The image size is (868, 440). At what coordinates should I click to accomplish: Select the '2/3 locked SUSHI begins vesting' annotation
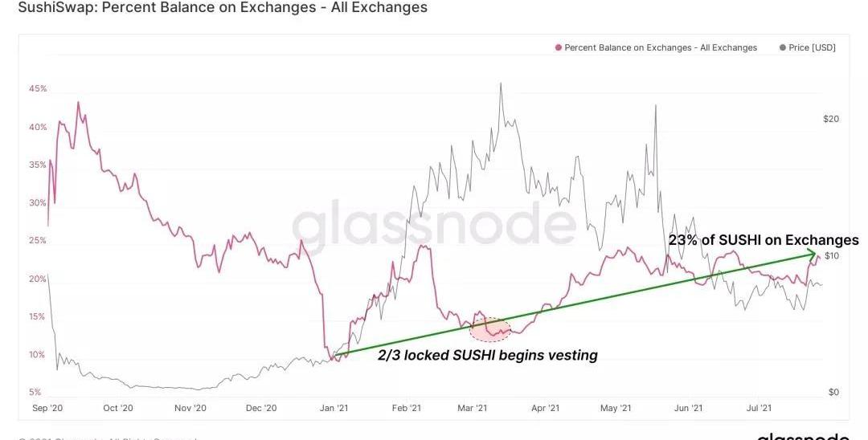(x=488, y=355)
